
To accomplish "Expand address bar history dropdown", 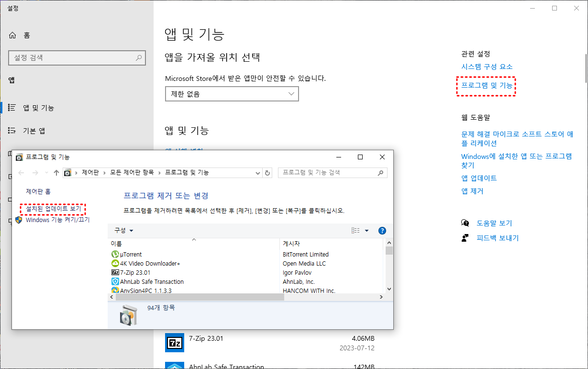I will [258, 173].
